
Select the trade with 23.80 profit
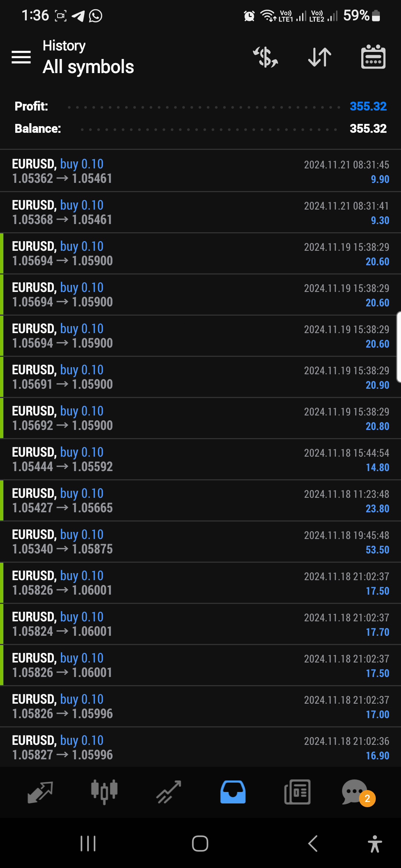point(200,500)
